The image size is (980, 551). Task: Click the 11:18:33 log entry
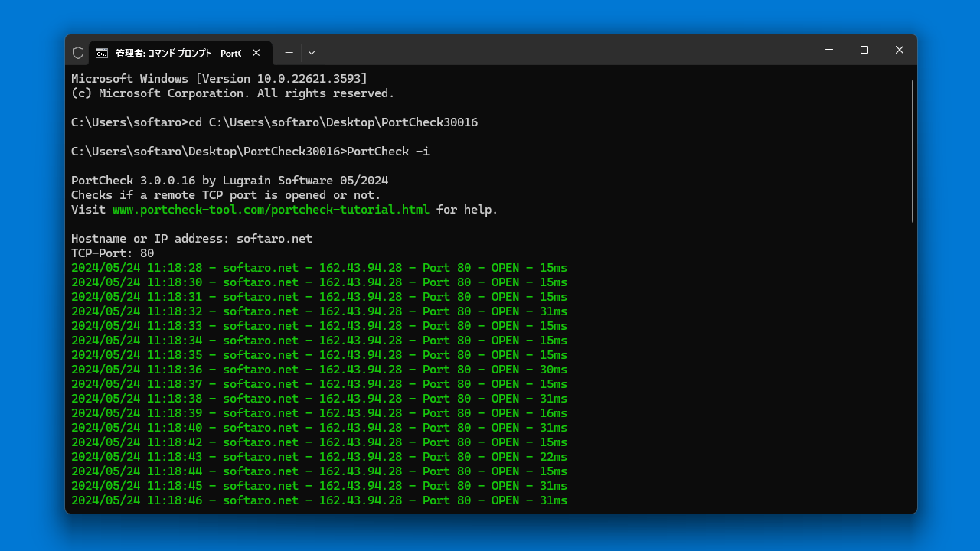(x=319, y=326)
